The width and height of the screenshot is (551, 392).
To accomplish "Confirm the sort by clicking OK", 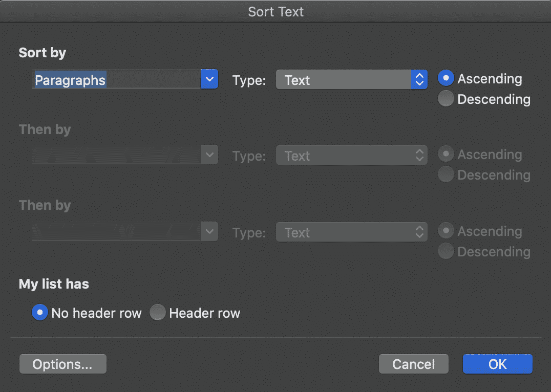I will [497, 364].
